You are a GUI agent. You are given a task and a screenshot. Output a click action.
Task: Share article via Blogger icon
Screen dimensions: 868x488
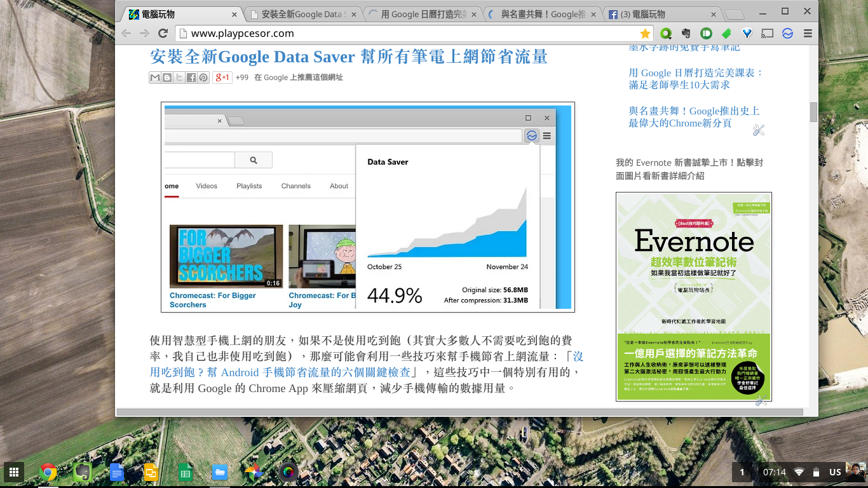167,78
